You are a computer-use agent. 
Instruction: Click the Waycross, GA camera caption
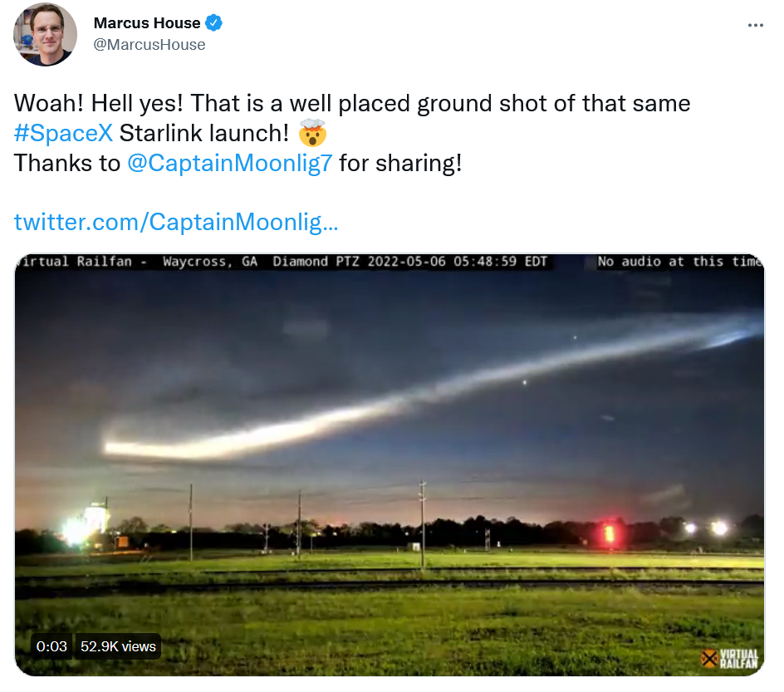(210, 262)
